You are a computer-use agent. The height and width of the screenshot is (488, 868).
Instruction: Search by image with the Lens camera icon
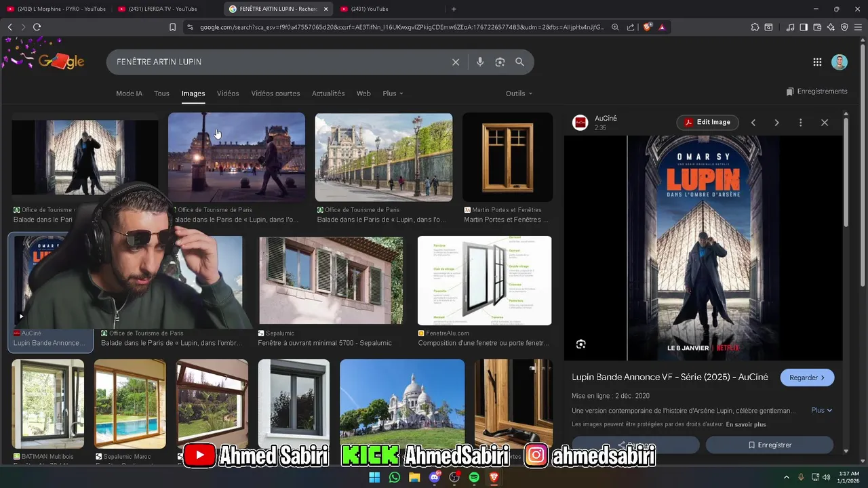500,62
